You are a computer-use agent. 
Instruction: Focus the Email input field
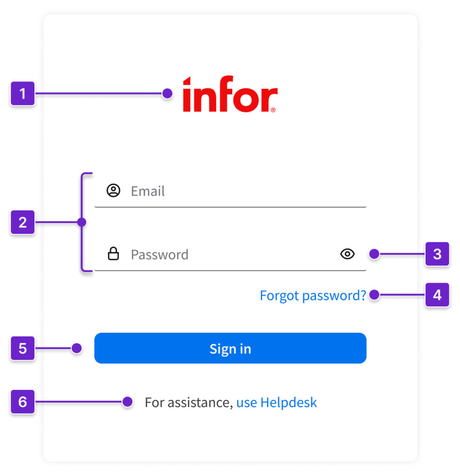point(242,191)
